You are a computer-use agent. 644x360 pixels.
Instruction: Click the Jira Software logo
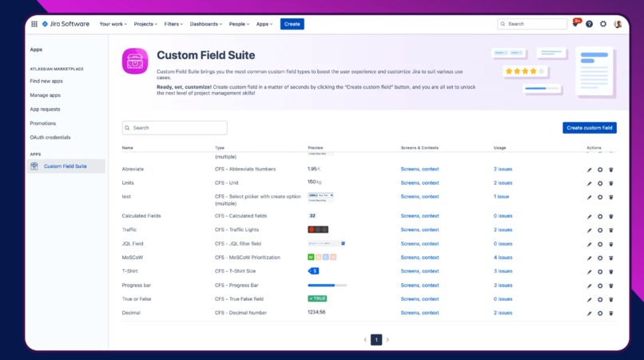(66, 24)
